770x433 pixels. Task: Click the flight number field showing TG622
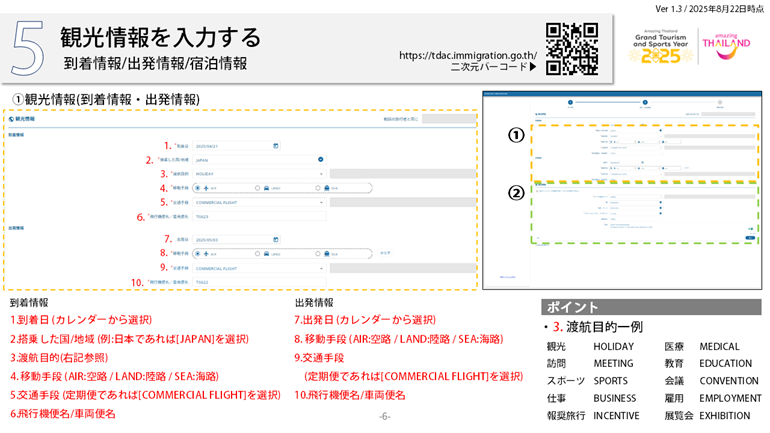click(x=259, y=282)
